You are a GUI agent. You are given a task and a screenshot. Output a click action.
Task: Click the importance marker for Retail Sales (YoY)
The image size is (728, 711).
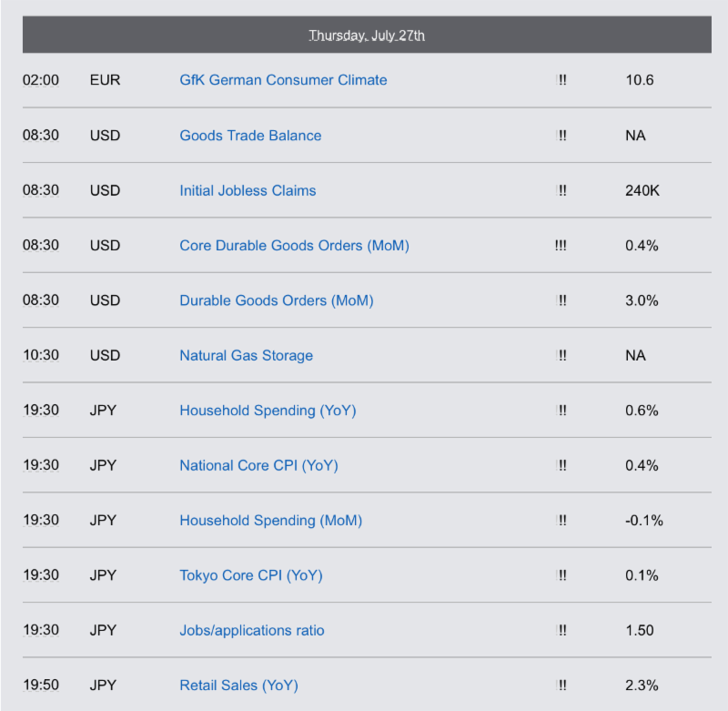click(561, 685)
